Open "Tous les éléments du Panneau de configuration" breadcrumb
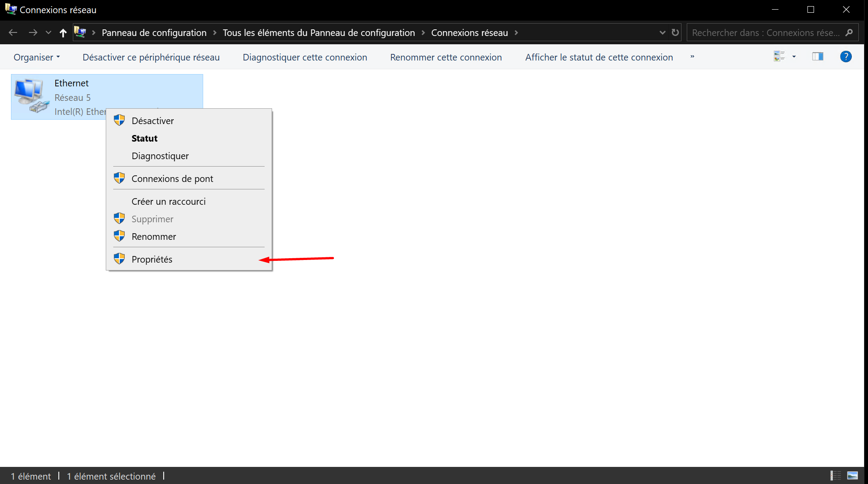This screenshot has height=484, width=868. 319,32
